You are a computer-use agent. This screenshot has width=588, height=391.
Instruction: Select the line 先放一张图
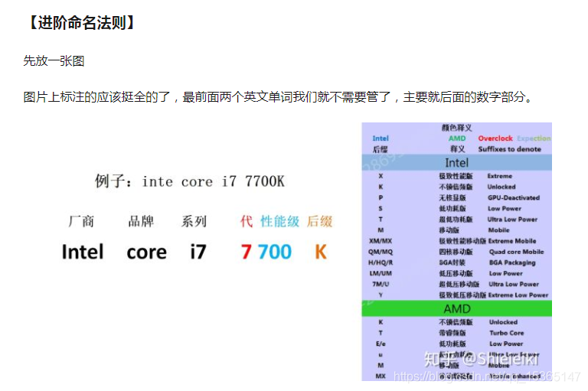click(54, 60)
